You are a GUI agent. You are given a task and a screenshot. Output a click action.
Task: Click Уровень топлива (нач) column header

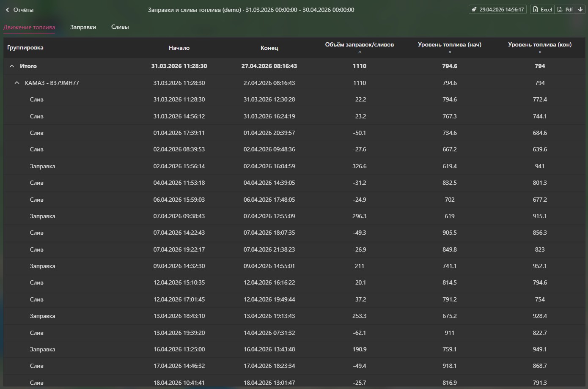449,45
